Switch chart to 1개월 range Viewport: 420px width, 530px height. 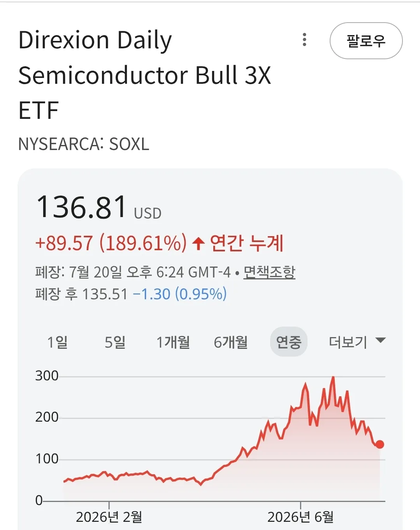173,342
